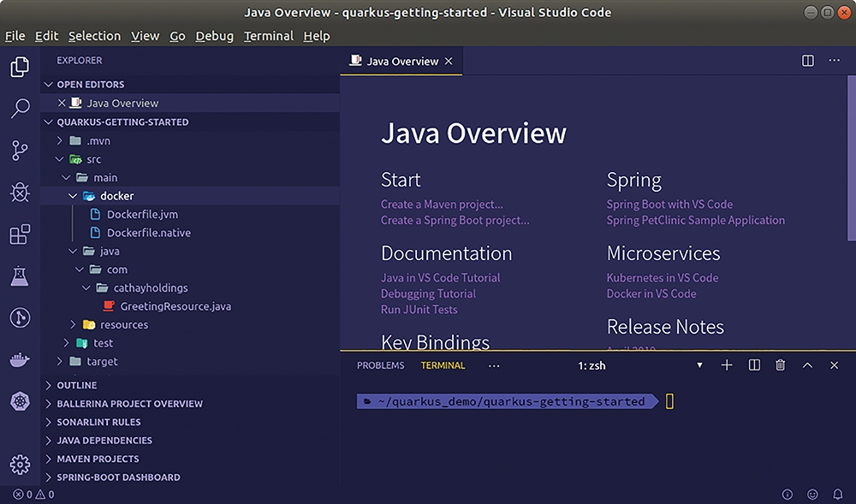This screenshot has height=504, width=856.
Task: Open the Spring Boot with VS Code link
Action: [670, 205]
